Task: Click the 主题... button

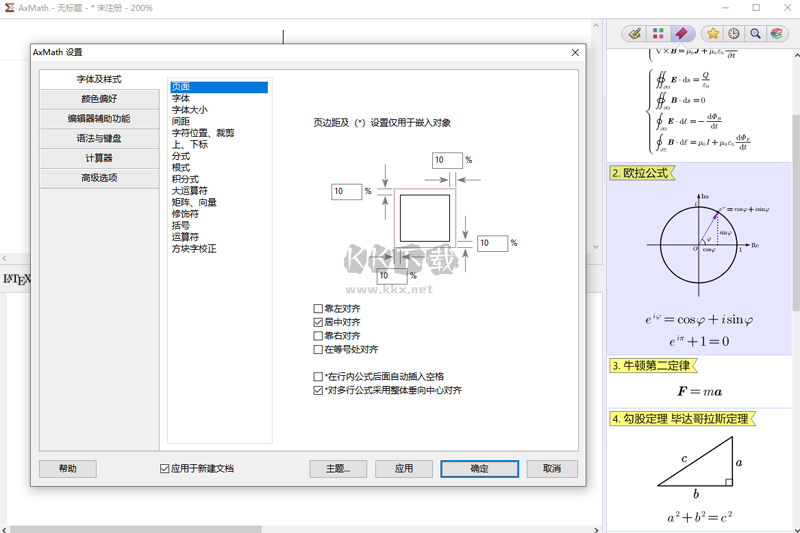Action: pos(337,468)
